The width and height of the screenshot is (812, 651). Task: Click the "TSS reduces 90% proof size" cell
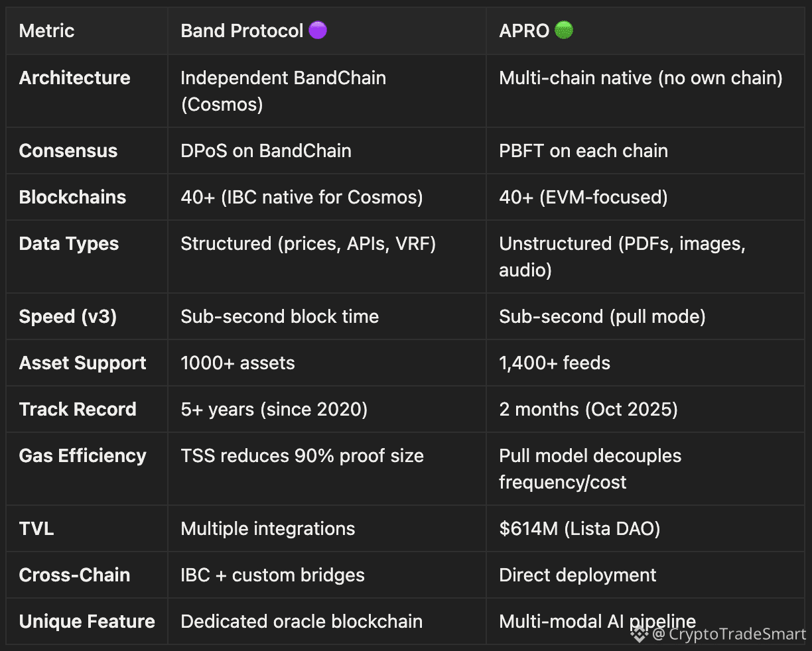302,455
